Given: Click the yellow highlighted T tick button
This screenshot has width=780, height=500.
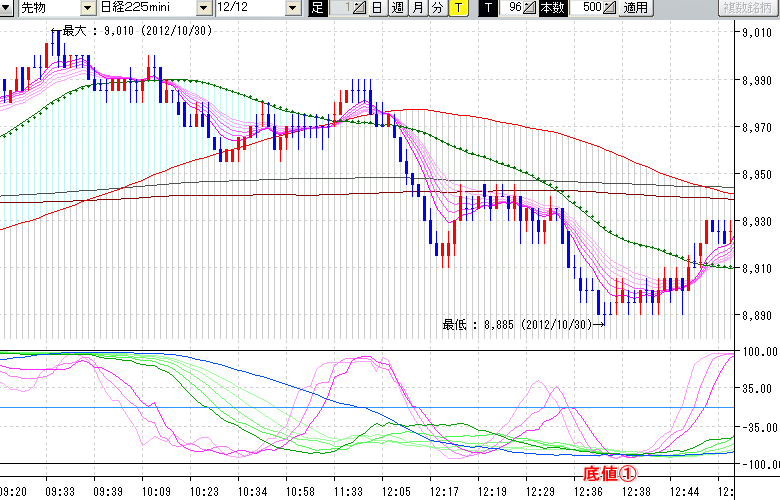Looking at the screenshot, I should [x=457, y=8].
